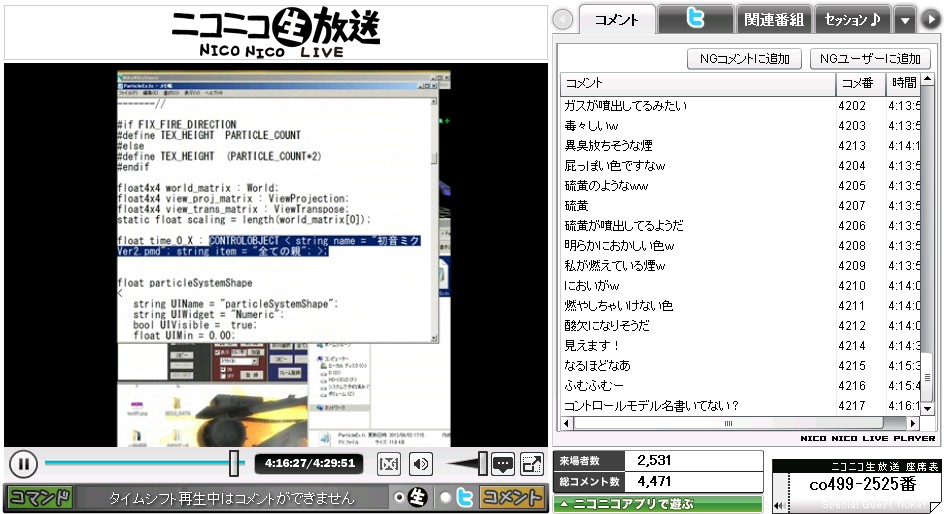Click the playback seek bar handle
The height and width of the screenshot is (514, 944).
[234, 463]
